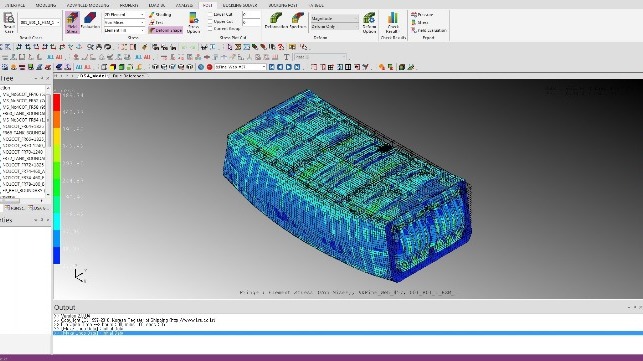
Task: Click the last-frame blue arrow toolbar icon
Action: coord(297,67)
